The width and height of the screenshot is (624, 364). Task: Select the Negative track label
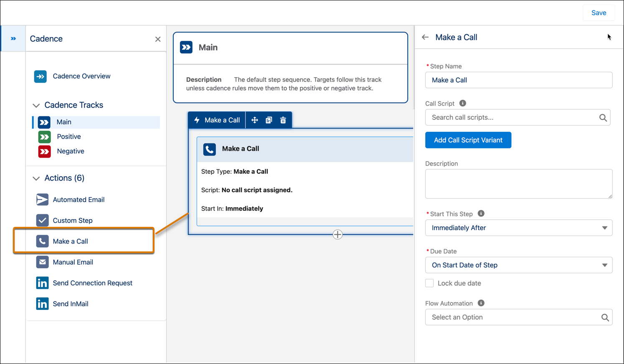(x=71, y=151)
